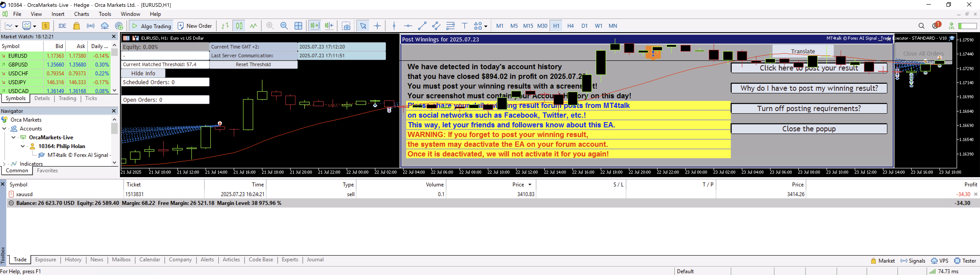Toggle Algo Trading on or off
The height and width of the screenshot is (275, 980).
151,26
